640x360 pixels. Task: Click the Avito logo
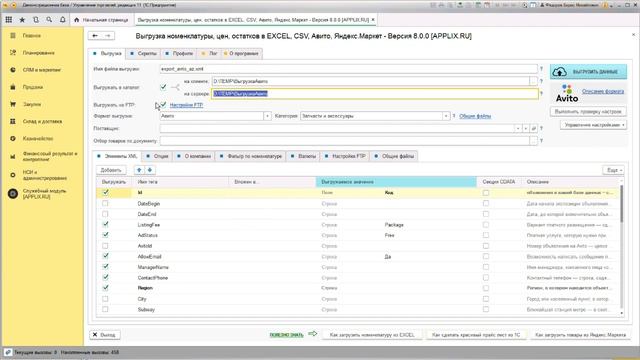pos(567,93)
